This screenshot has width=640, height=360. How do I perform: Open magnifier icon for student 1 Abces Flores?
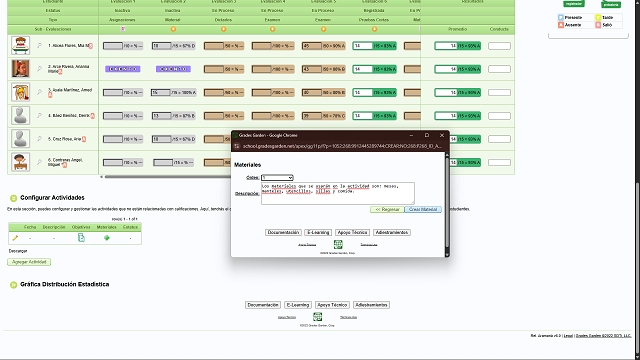click(x=40, y=46)
